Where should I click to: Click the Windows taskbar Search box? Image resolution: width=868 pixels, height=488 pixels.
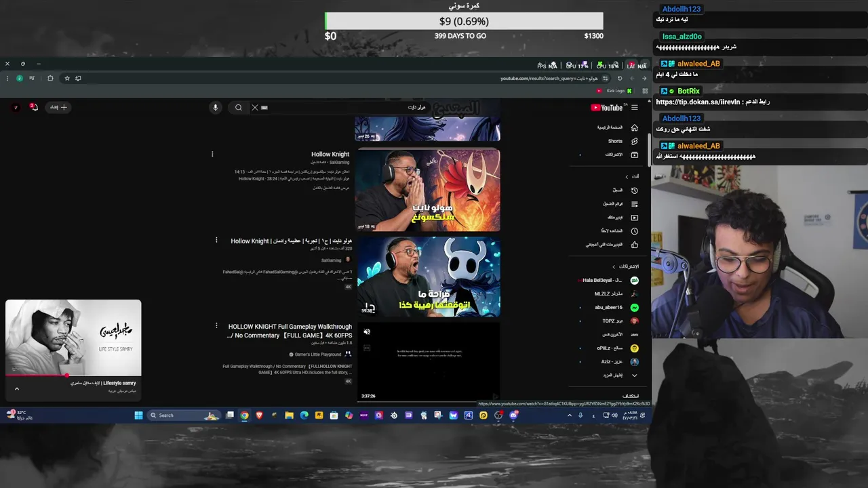coord(184,415)
